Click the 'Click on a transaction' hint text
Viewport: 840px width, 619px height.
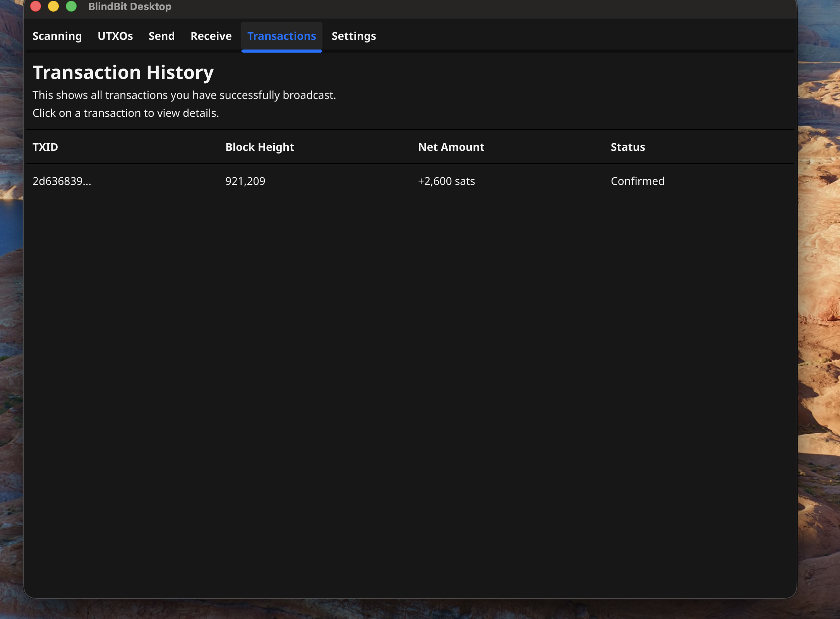pos(125,113)
